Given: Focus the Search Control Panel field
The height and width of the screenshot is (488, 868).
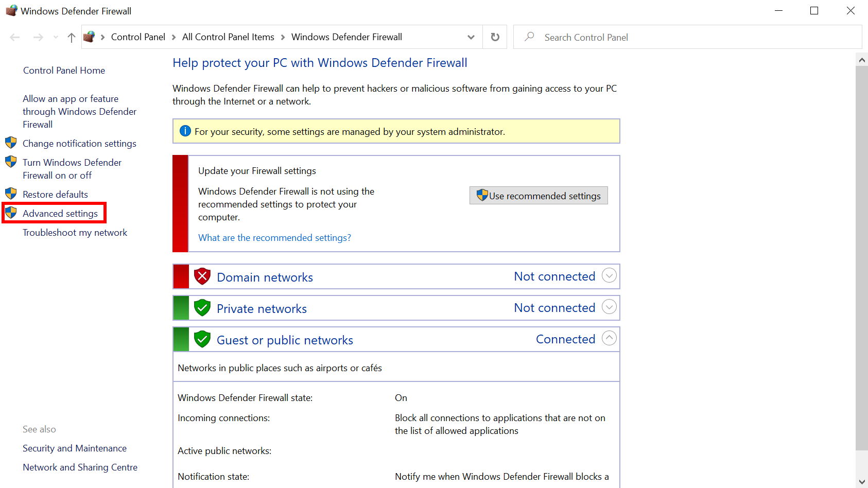Looking at the screenshot, I should pyautogui.click(x=687, y=37).
